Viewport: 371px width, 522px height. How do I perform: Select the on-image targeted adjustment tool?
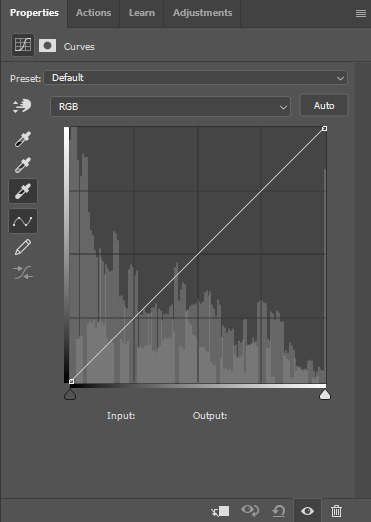[x=22, y=106]
